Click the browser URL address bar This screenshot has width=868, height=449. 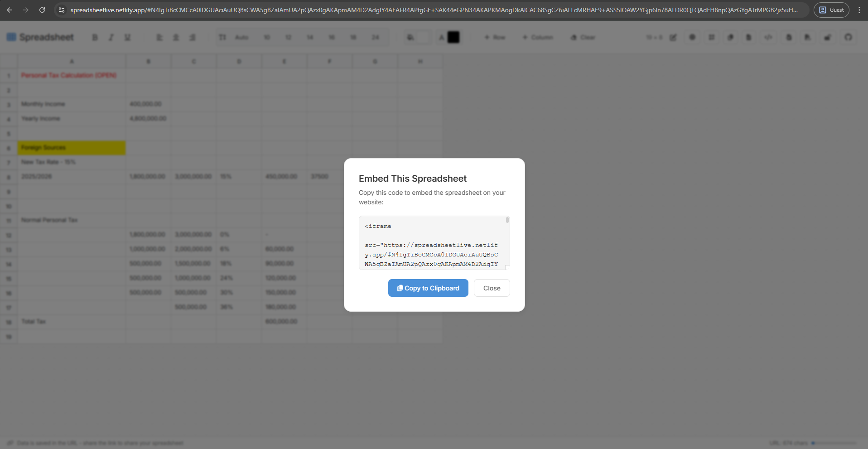pos(434,10)
